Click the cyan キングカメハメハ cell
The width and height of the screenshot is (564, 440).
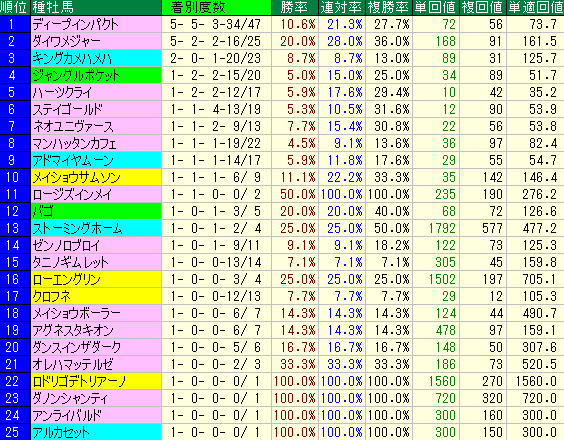click(x=96, y=58)
